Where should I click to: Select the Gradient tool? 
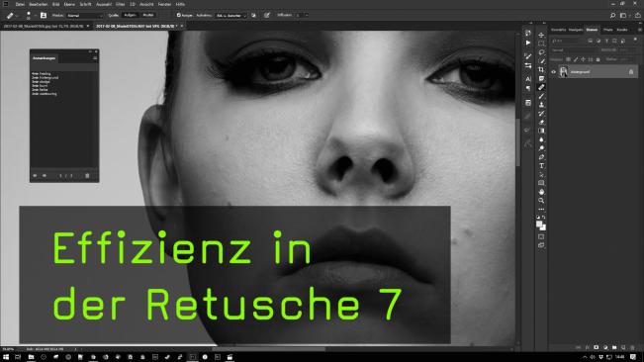coord(541,131)
